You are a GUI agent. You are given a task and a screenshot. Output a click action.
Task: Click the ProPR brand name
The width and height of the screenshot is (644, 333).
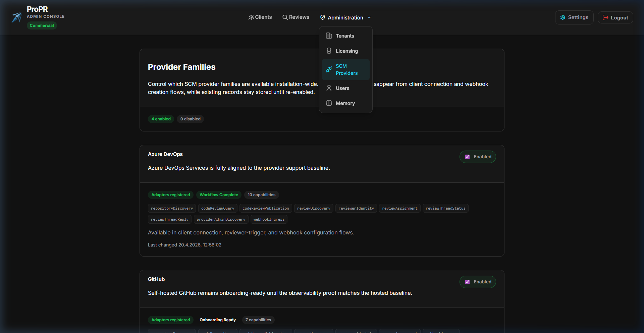(x=37, y=9)
